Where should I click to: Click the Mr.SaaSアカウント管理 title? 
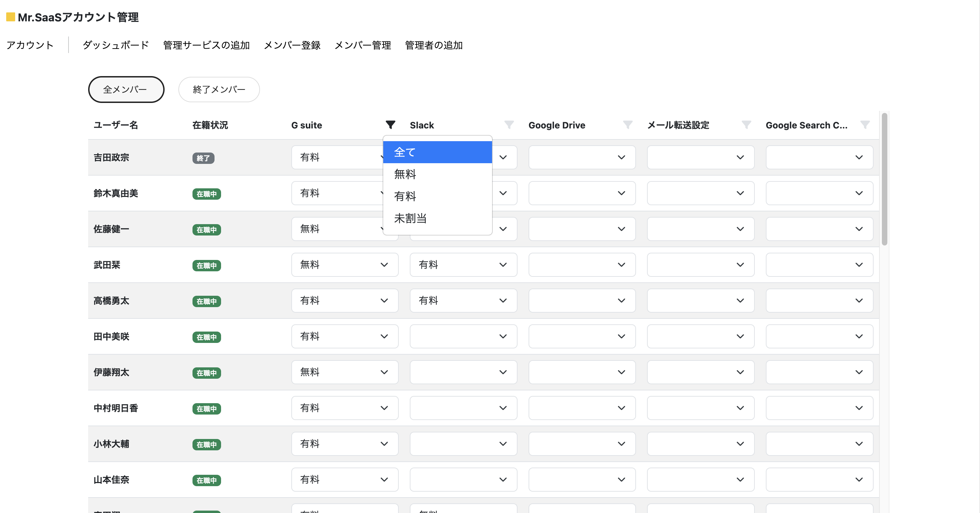[x=79, y=17]
